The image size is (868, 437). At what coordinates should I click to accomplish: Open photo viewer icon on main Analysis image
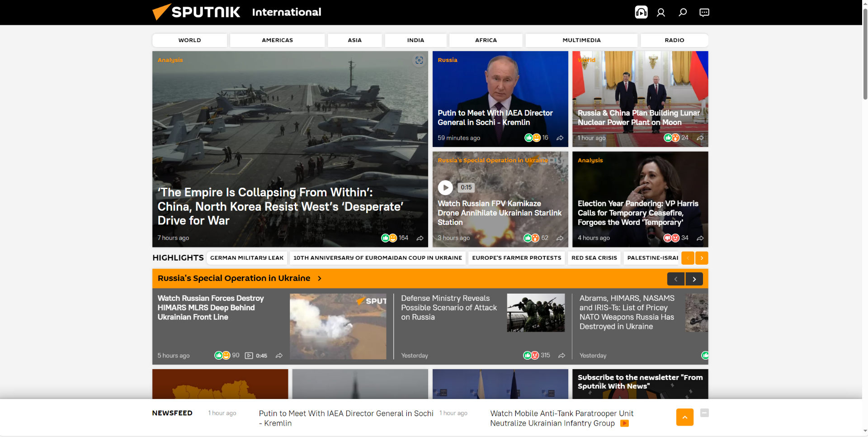[x=419, y=60]
